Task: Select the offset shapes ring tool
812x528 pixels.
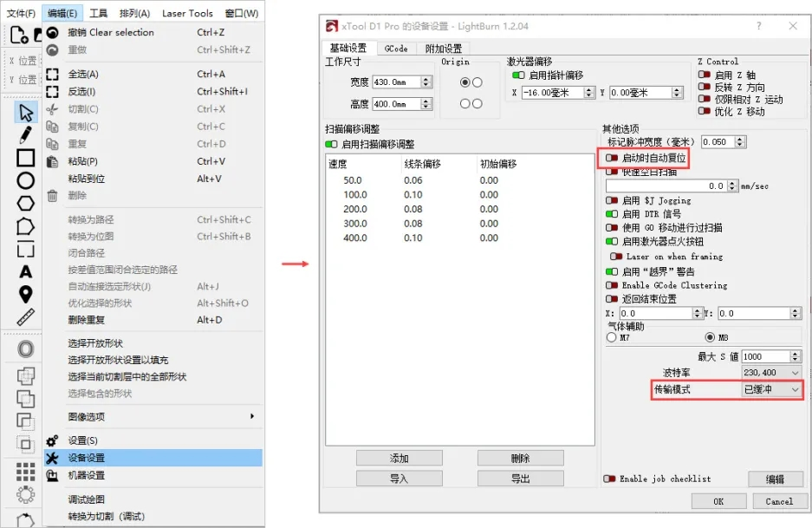Action: 25,349
